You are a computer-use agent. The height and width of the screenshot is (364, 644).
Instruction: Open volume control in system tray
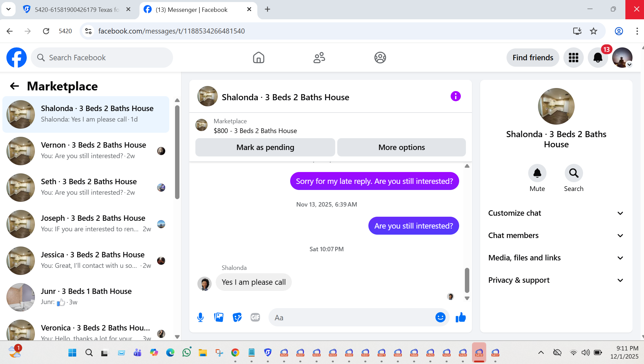585,352
